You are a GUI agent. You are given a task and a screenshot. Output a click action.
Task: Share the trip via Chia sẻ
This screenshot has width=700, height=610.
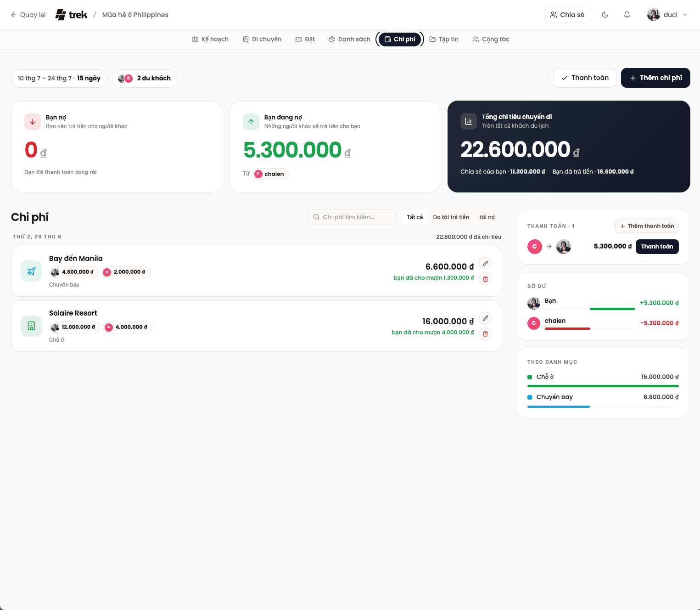tap(567, 15)
